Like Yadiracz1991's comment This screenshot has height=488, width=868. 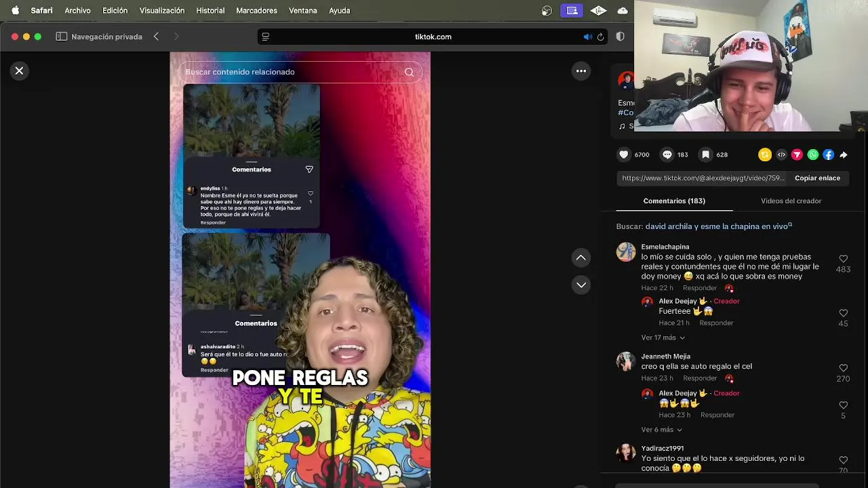(844, 460)
